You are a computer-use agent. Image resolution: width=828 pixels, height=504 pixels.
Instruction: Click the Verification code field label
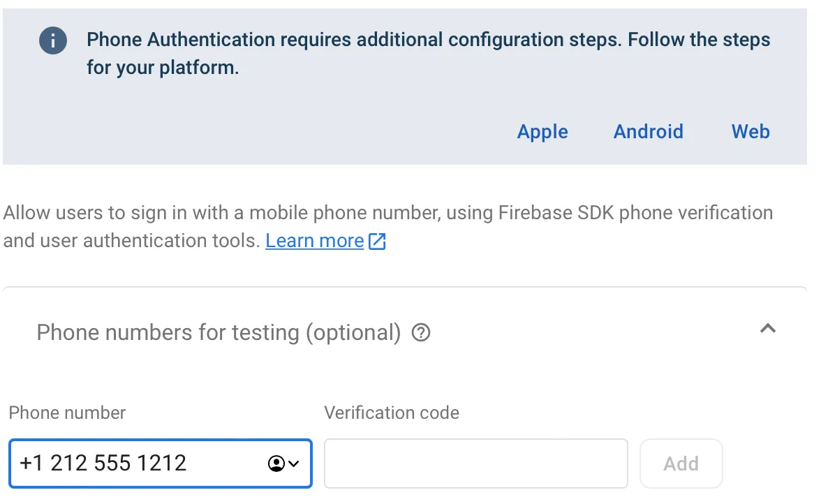click(x=391, y=413)
